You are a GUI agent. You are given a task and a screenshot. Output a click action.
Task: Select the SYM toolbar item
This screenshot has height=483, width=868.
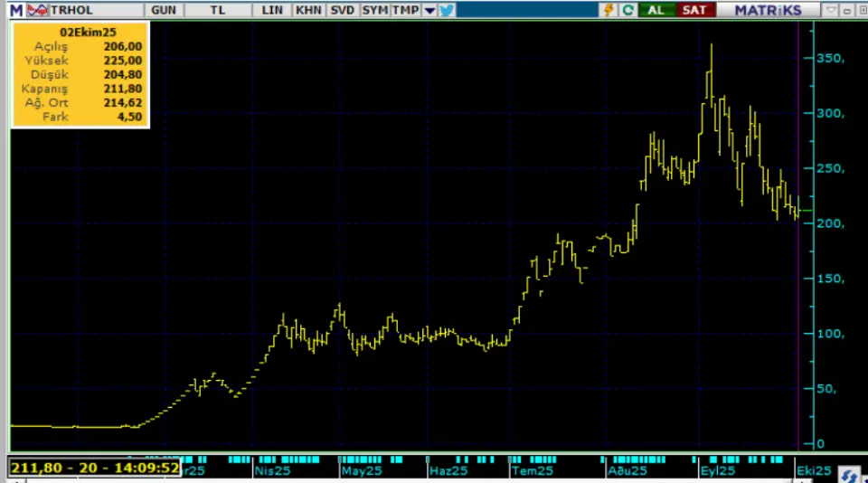(x=373, y=10)
